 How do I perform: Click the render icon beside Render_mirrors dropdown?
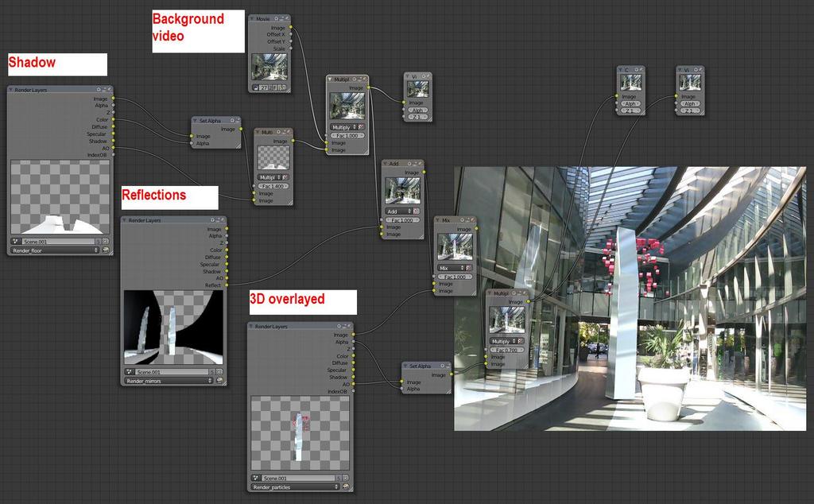(x=219, y=381)
